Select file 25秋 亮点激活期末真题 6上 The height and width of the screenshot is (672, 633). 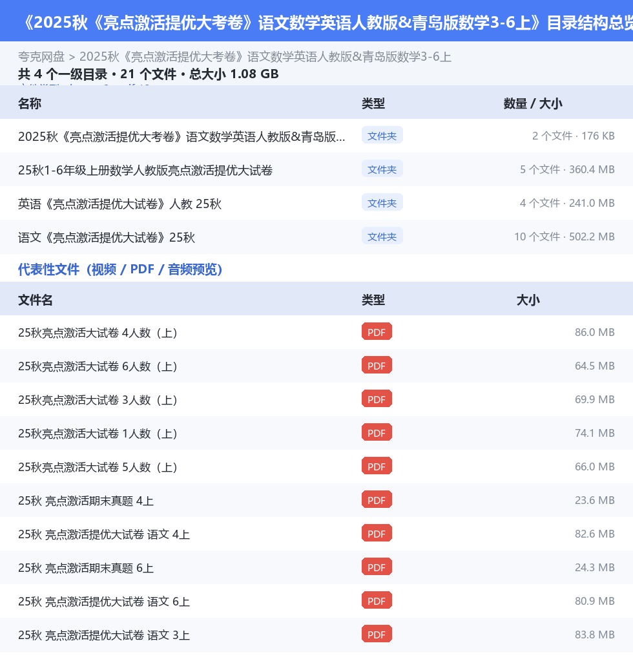click(86, 568)
